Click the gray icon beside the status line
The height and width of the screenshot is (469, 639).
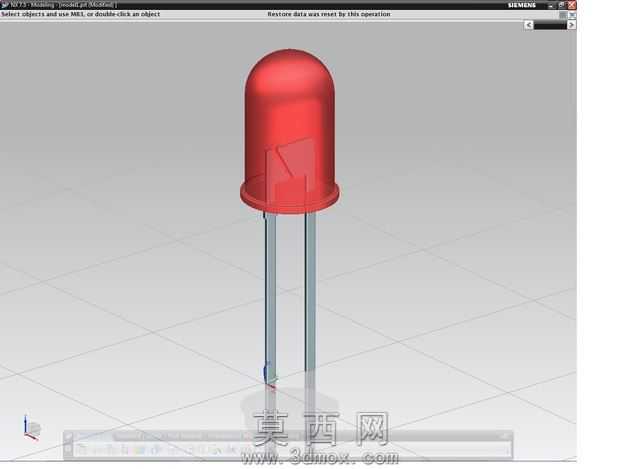[563, 15]
